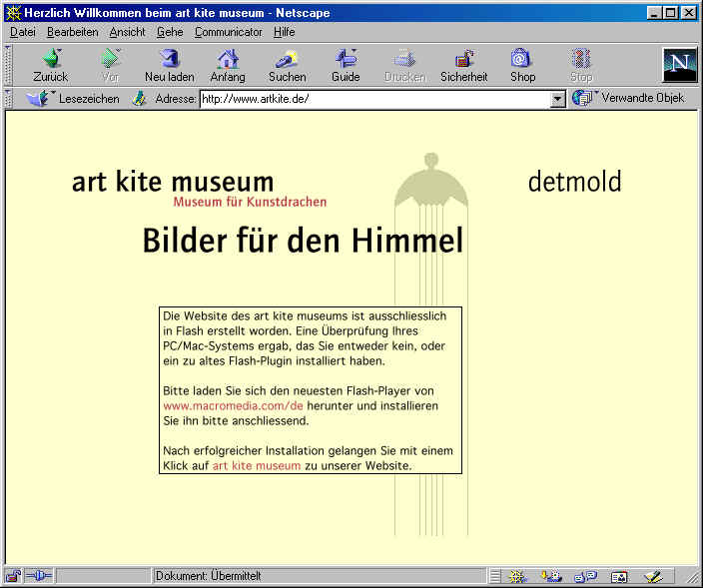
Task: Open Verwandte Objekte related items
Action: pyautogui.click(x=628, y=98)
